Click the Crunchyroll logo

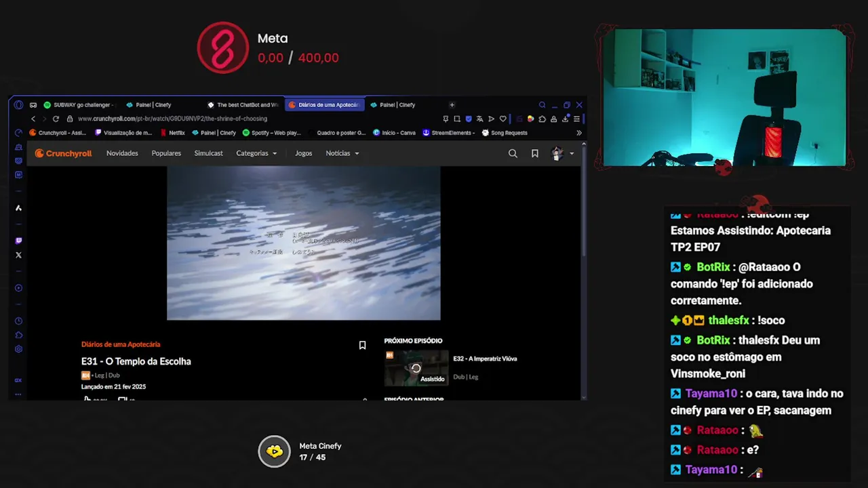point(63,153)
